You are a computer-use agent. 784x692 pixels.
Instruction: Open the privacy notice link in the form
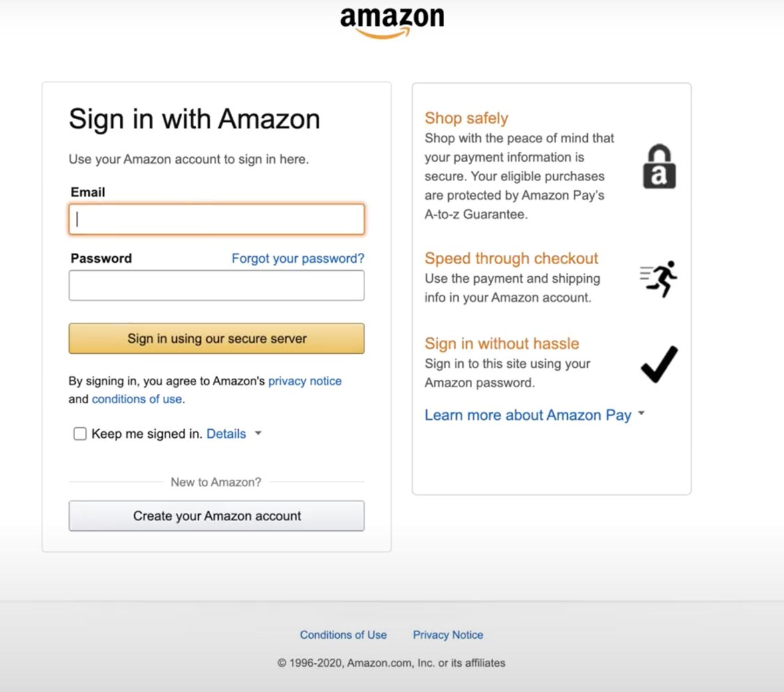point(305,381)
